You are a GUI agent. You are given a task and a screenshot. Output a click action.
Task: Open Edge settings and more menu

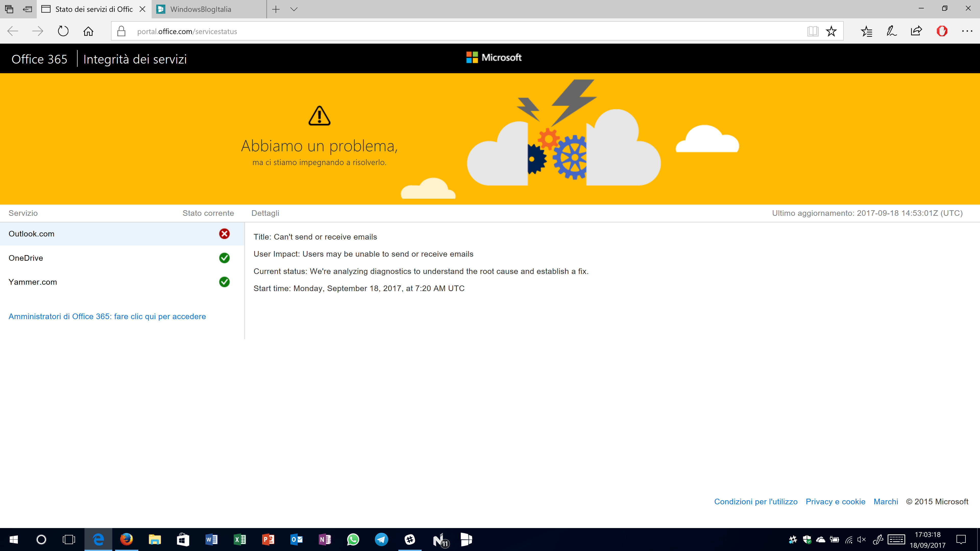[967, 31]
